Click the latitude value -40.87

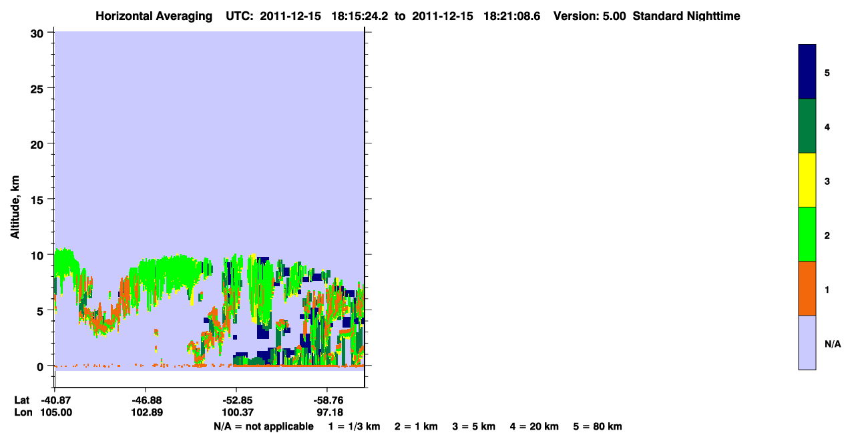click(x=55, y=400)
